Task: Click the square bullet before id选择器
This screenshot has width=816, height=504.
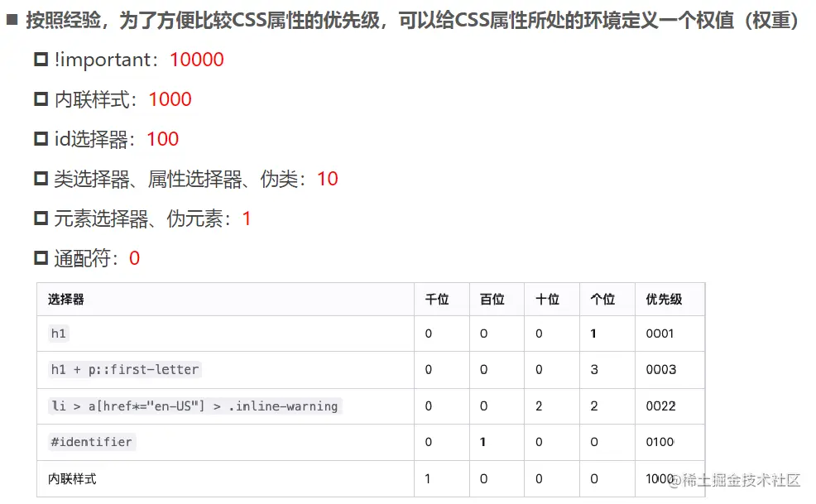Action: click(x=41, y=139)
